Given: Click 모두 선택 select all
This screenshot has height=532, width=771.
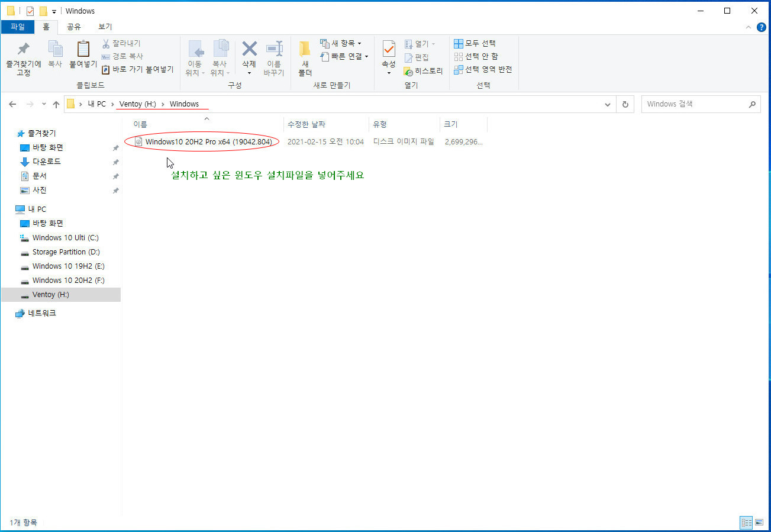Looking at the screenshot, I should point(475,43).
